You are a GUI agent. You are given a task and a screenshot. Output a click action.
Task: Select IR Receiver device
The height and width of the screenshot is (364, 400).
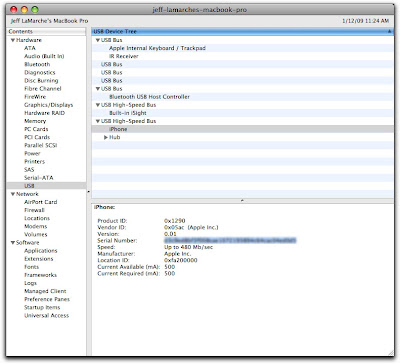(x=124, y=56)
